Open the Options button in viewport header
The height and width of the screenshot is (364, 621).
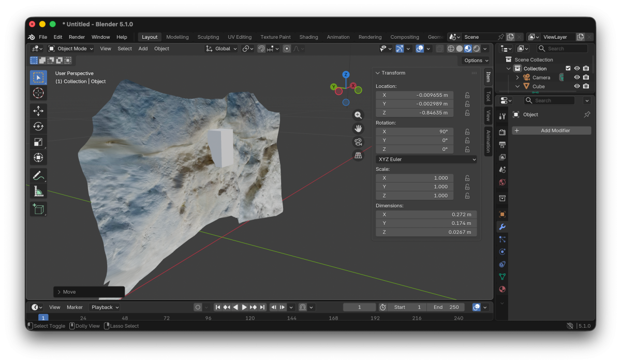[x=476, y=60]
